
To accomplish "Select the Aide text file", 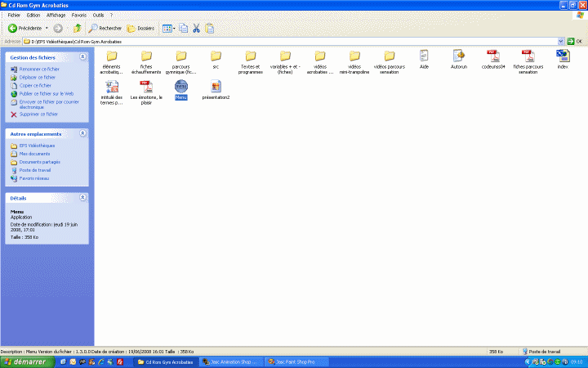I will (424, 56).
